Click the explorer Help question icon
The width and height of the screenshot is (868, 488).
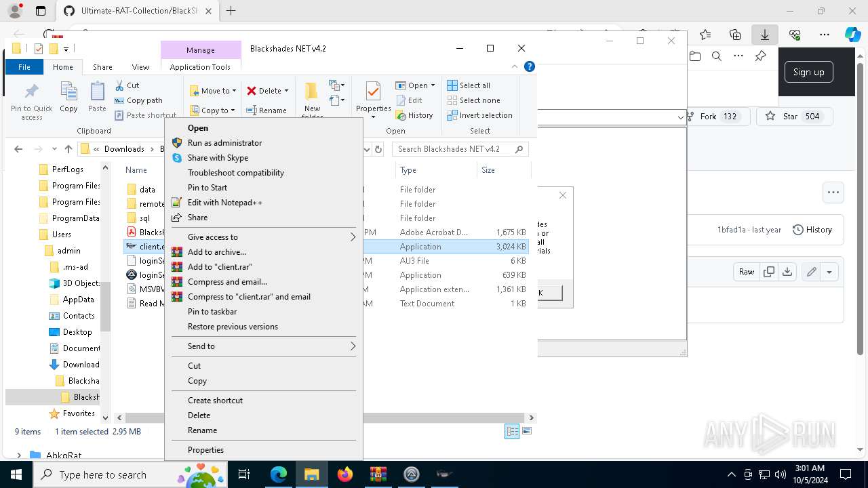pyautogui.click(x=530, y=66)
